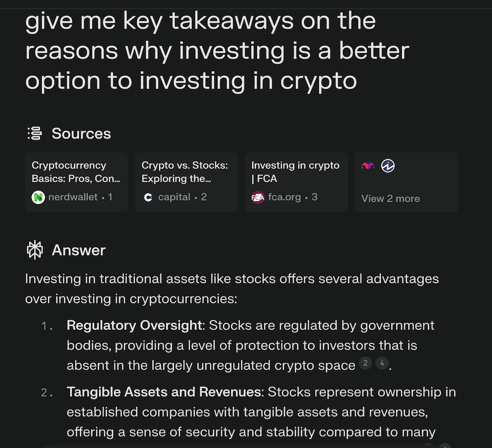
Task: Click the bold Tangible Assets and Revenues text
Action: point(165,392)
